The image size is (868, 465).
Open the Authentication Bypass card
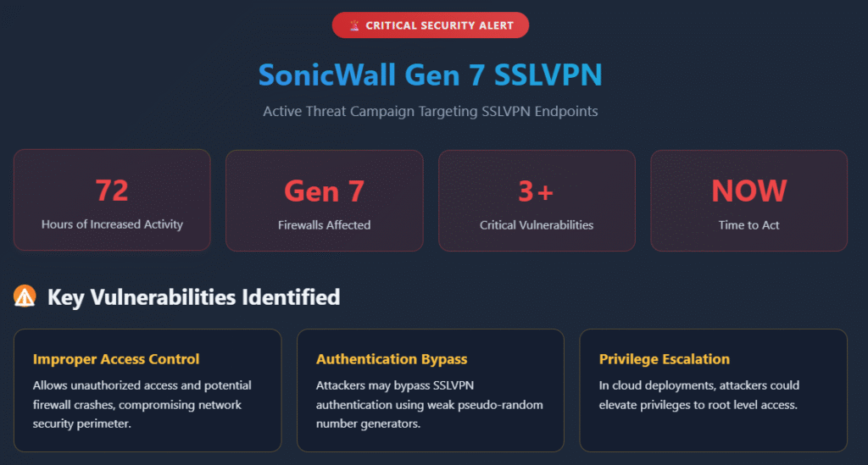[431, 390]
